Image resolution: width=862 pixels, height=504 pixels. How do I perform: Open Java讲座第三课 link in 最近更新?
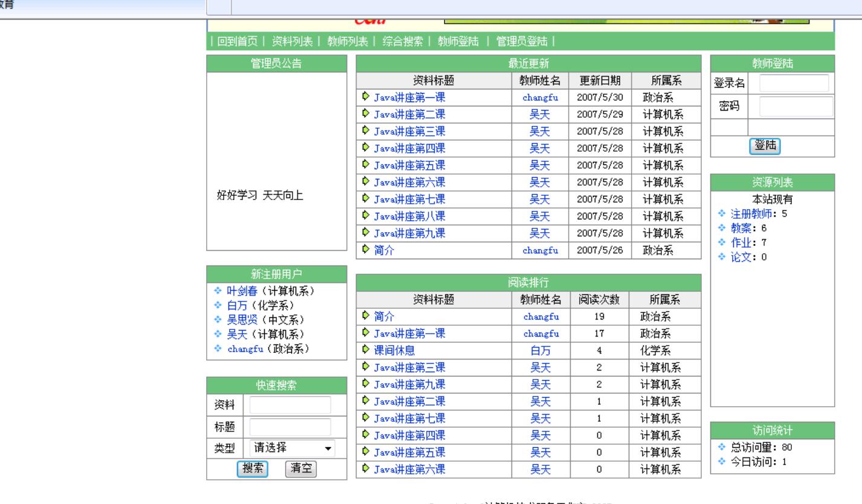tap(409, 131)
